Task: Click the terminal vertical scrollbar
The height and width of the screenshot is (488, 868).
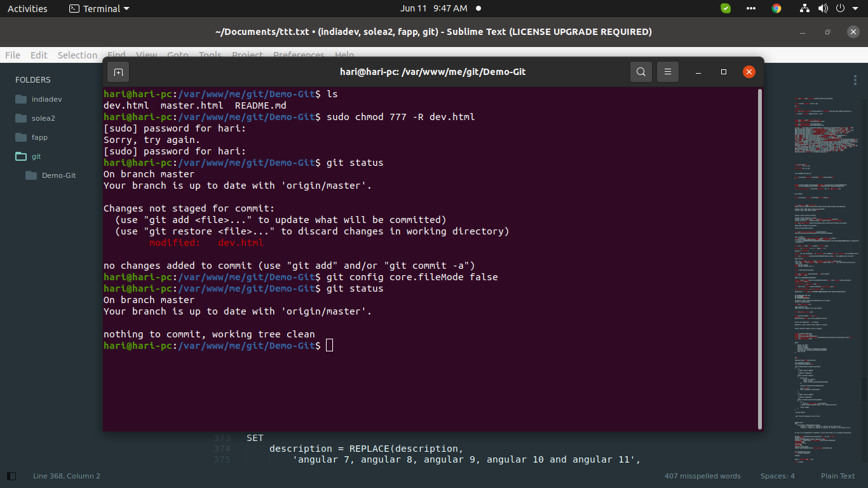Action: click(x=759, y=254)
